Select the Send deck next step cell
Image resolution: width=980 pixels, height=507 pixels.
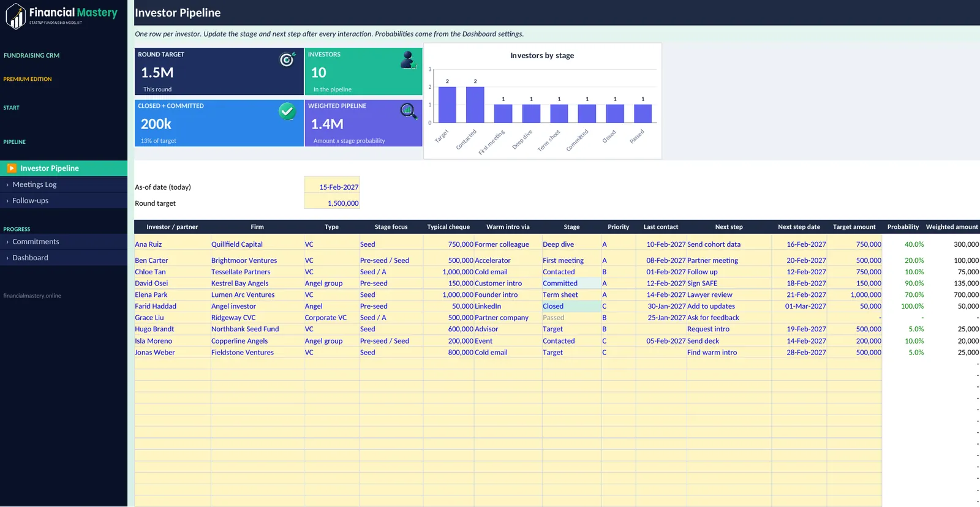coord(729,341)
